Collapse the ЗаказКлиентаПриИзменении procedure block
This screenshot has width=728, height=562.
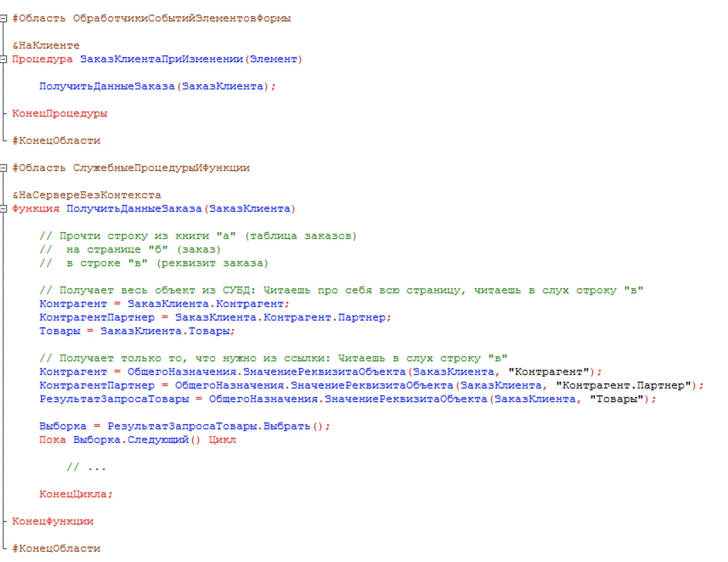(x=3, y=59)
